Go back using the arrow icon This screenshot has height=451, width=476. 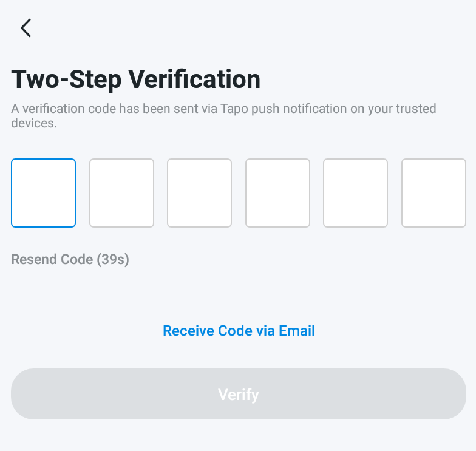click(25, 28)
